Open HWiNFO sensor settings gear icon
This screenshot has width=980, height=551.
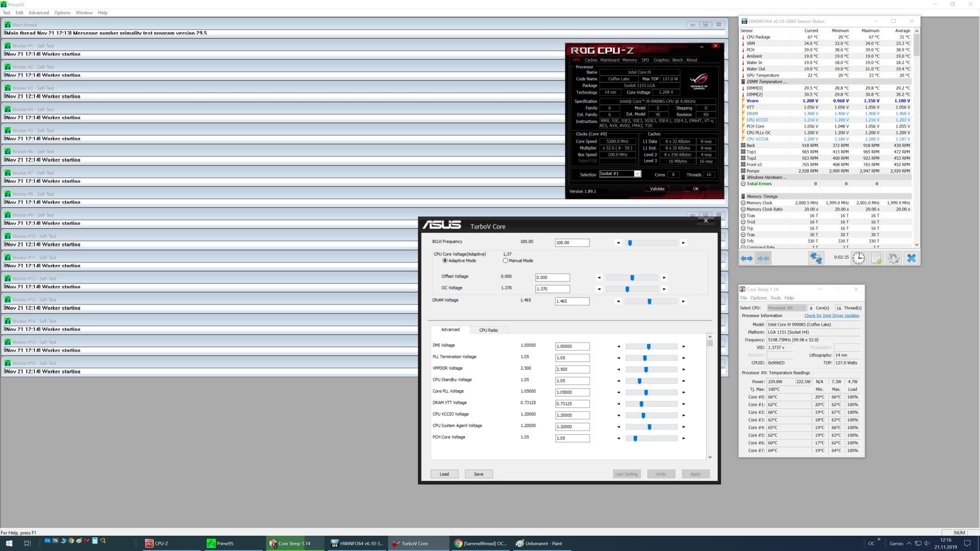(x=893, y=258)
